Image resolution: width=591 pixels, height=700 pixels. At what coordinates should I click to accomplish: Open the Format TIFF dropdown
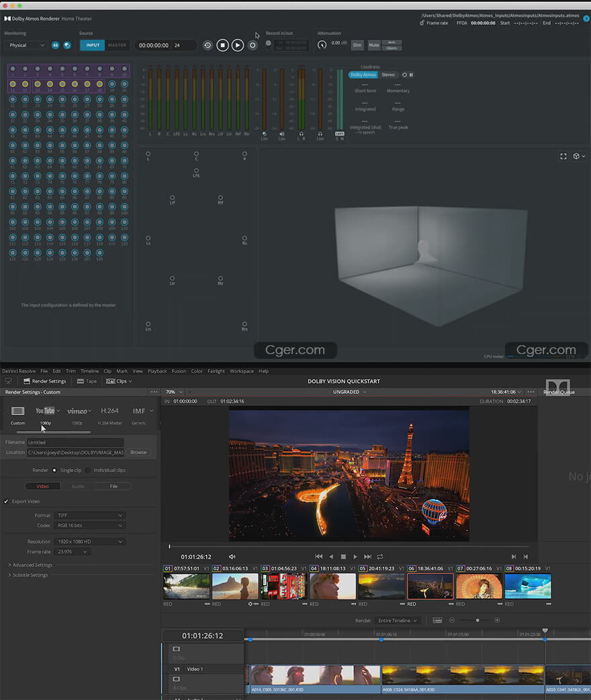pyautogui.click(x=89, y=515)
